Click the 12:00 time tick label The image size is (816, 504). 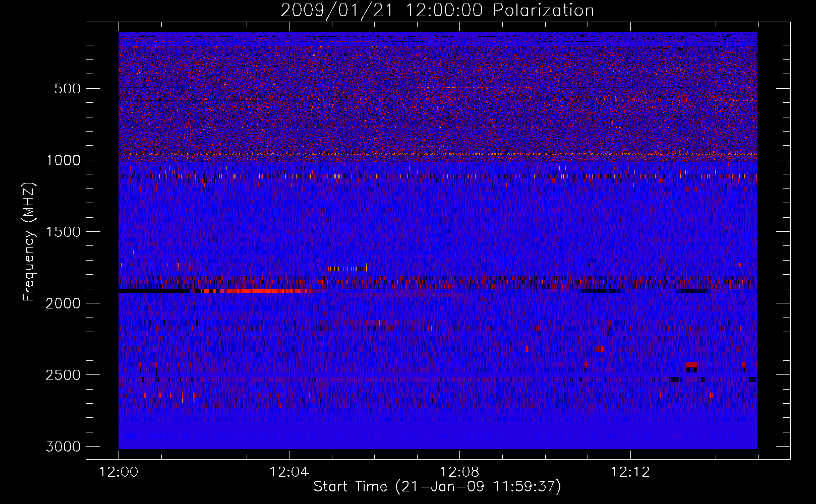(x=119, y=472)
